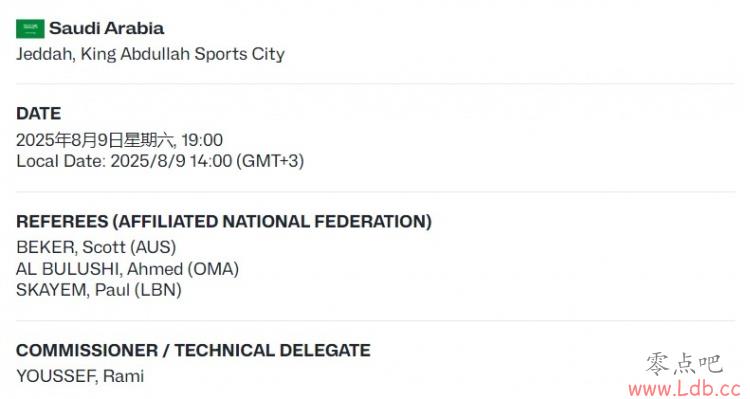Click the 2025年8月9日星期六, 19:00 date line
The width and height of the screenshot is (750, 399).
pyautogui.click(x=119, y=140)
